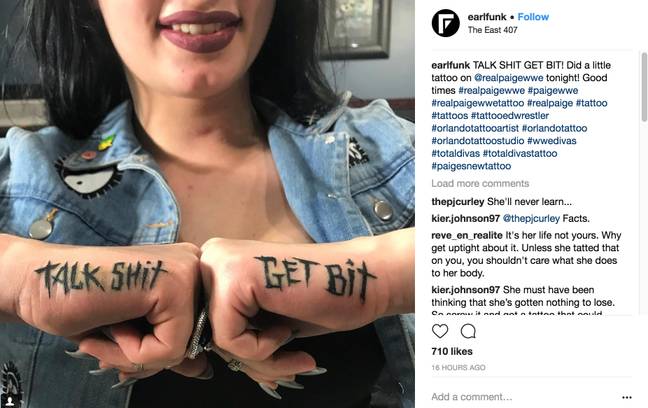This screenshot has height=408, width=648.
Task: Click the comments panel scrollbar
Action: point(644,87)
